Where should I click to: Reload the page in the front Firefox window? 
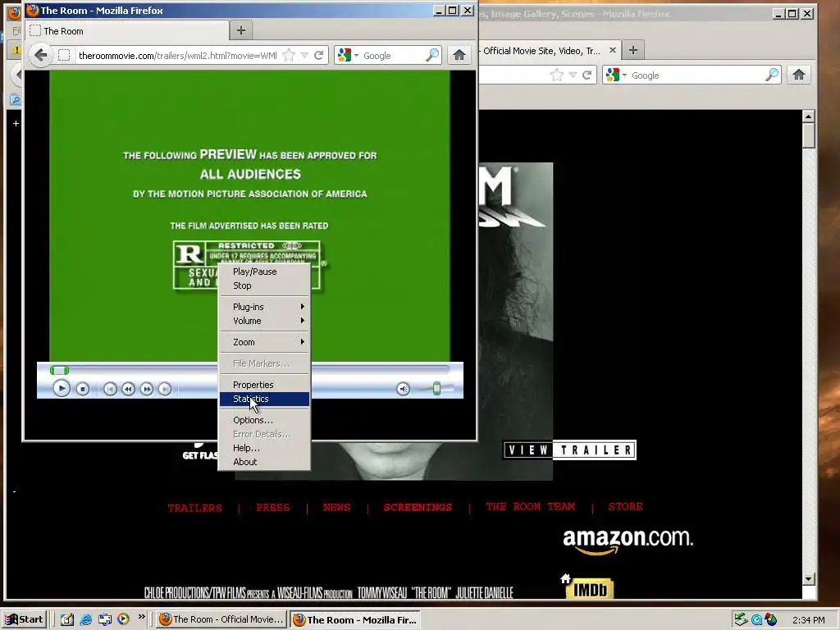[319, 55]
